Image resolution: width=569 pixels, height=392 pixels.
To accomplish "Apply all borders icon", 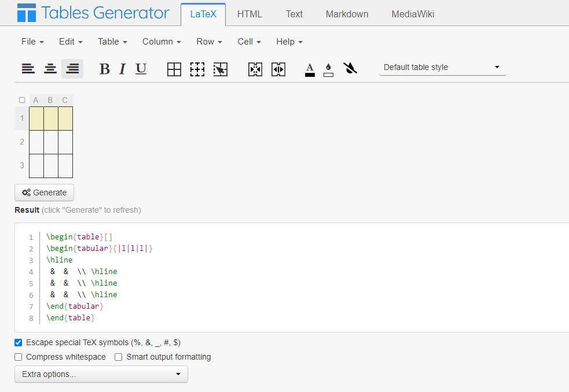I will coord(174,69).
